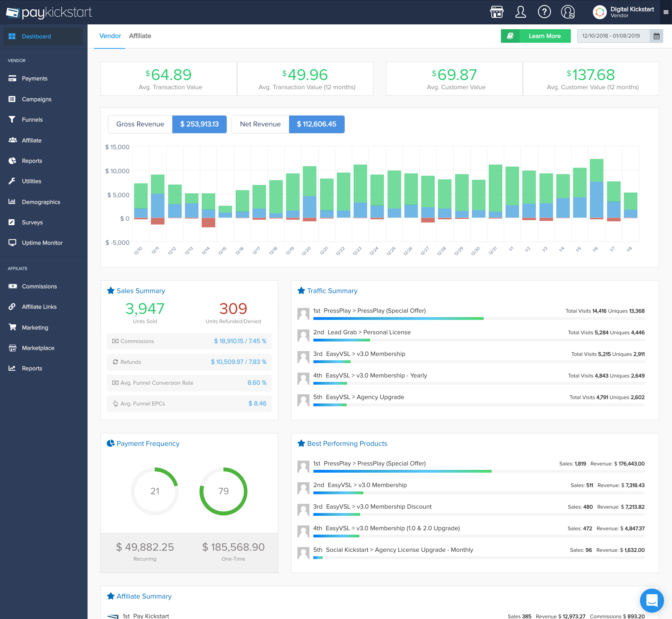Click the Digital Kickstart account avatar
The width and height of the screenshot is (672, 619).
[x=600, y=12]
